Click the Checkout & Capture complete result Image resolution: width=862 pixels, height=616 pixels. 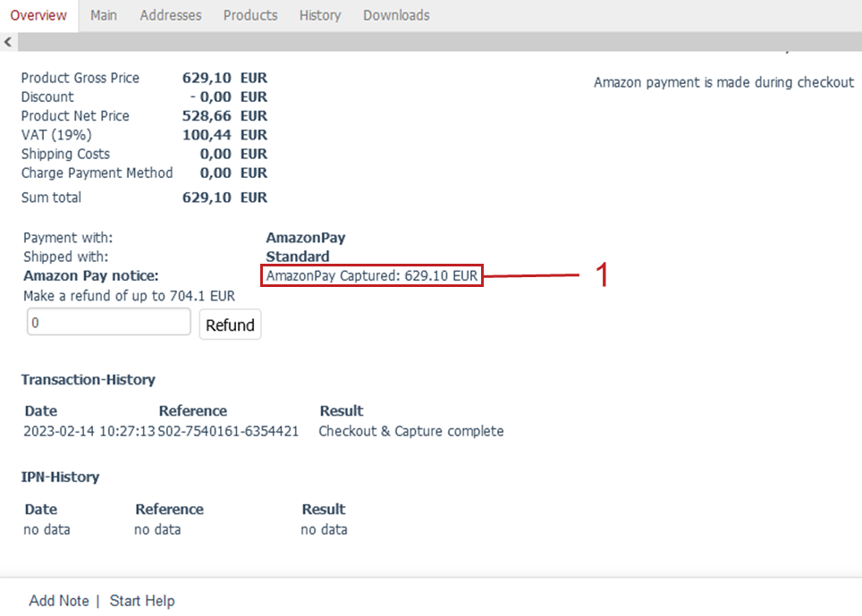[411, 431]
